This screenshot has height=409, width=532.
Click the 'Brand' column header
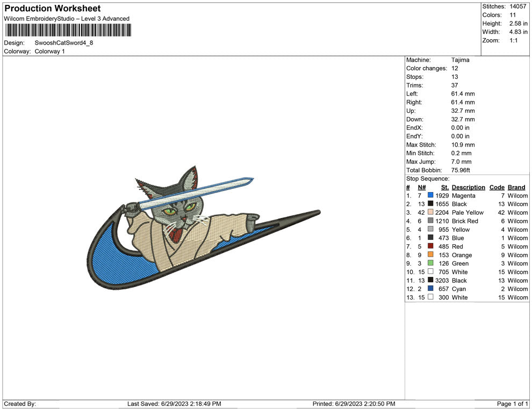[x=516, y=187]
